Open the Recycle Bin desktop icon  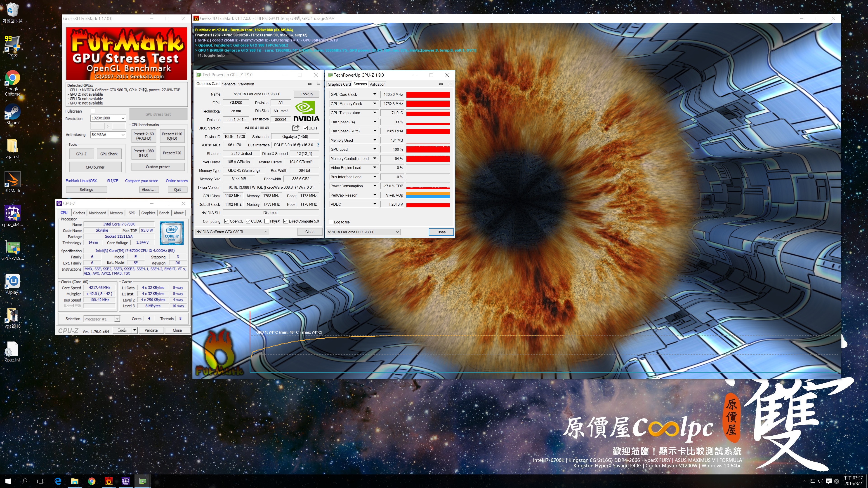pos(12,12)
